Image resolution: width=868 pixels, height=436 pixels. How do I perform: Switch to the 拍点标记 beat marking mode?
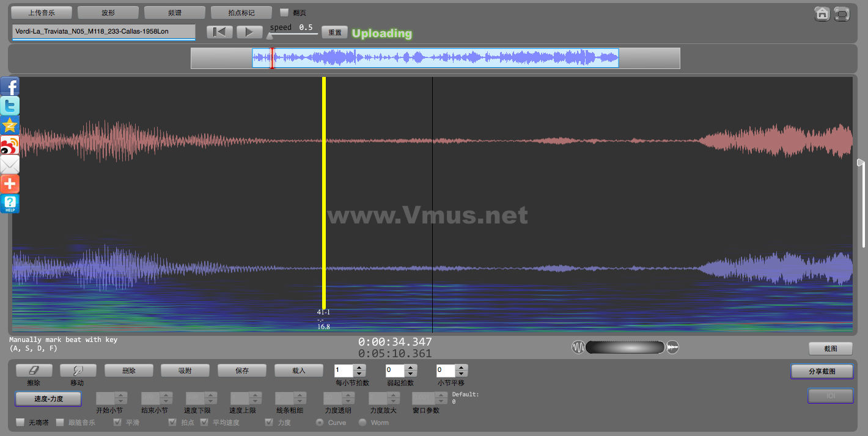[x=241, y=12]
